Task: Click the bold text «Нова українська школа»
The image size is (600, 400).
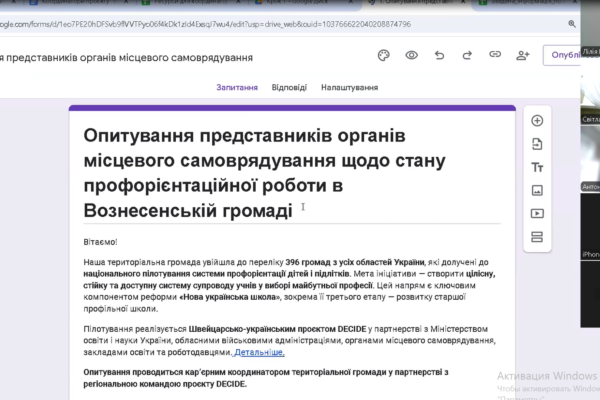Action: click(x=230, y=297)
